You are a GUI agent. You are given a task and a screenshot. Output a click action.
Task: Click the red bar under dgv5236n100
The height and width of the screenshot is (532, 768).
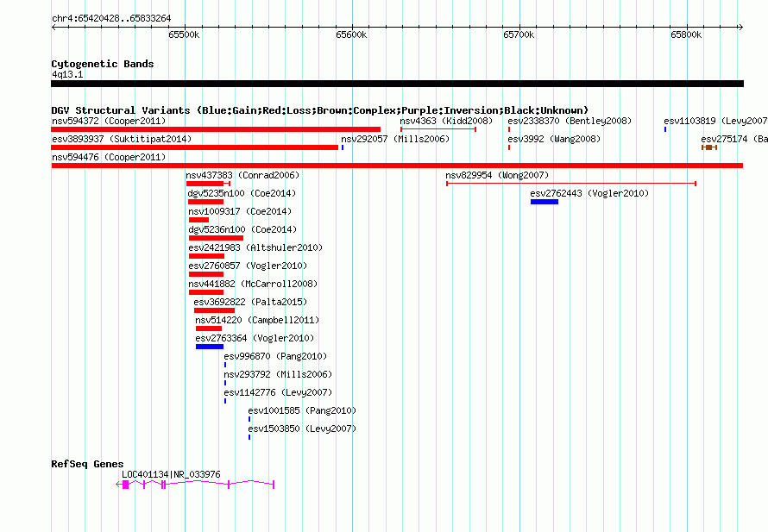point(216,238)
